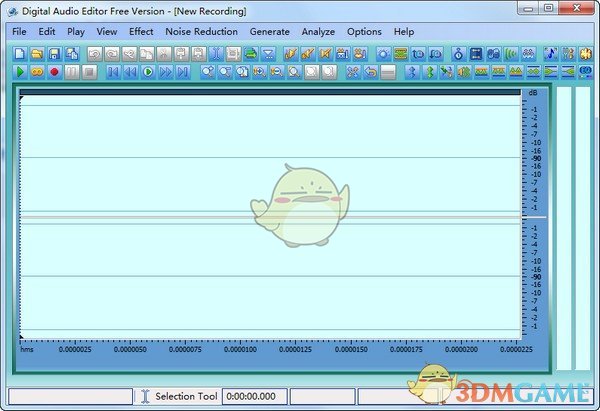Click the EQ icon at the second toolbar's end
This screenshot has width=600, height=411.
click(585, 72)
